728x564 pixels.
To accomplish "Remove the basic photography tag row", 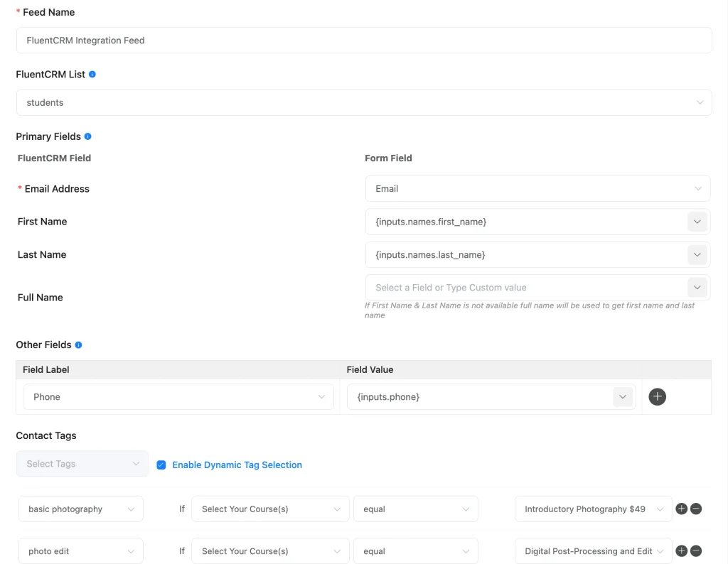I will point(696,509).
